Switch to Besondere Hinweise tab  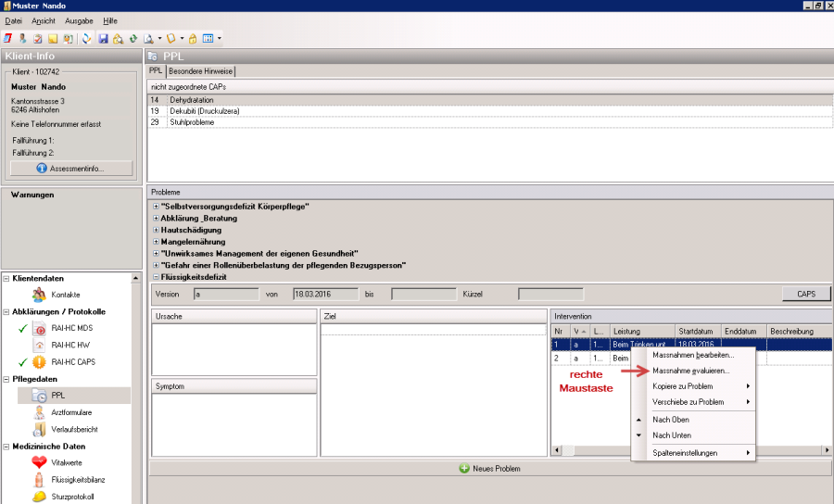[x=201, y=71]
